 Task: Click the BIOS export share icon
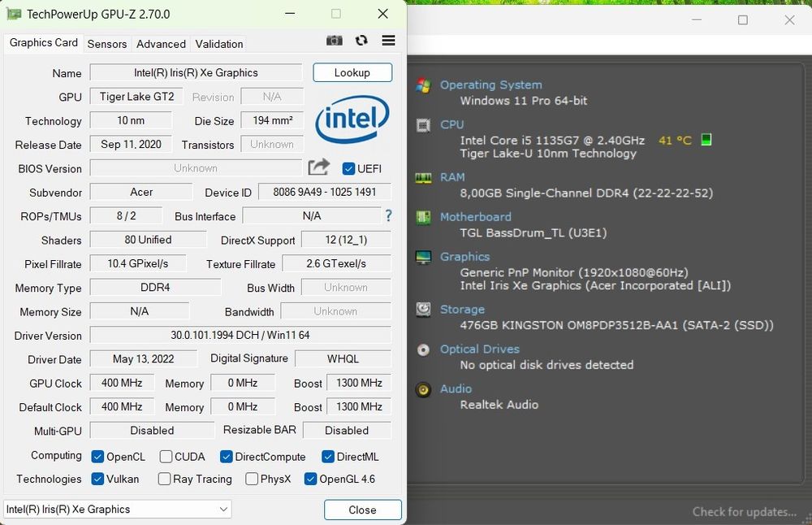coord(318,167)
